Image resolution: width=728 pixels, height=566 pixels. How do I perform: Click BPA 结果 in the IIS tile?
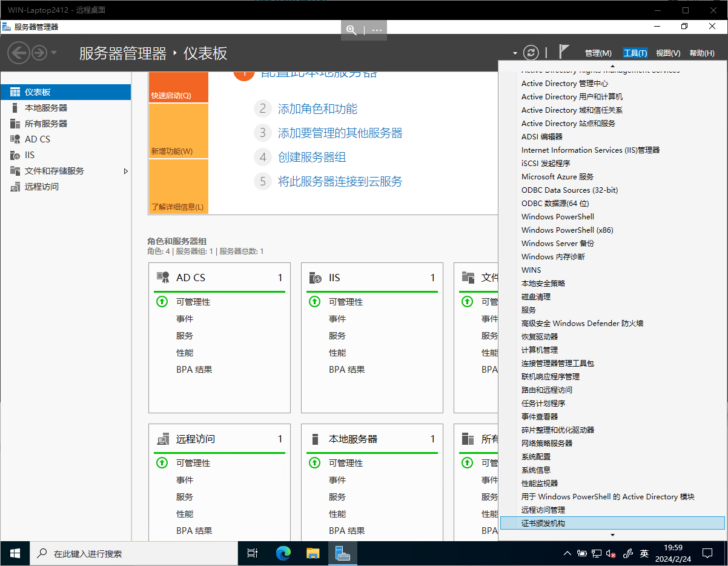pyautogui.click(x=347, y=370)
